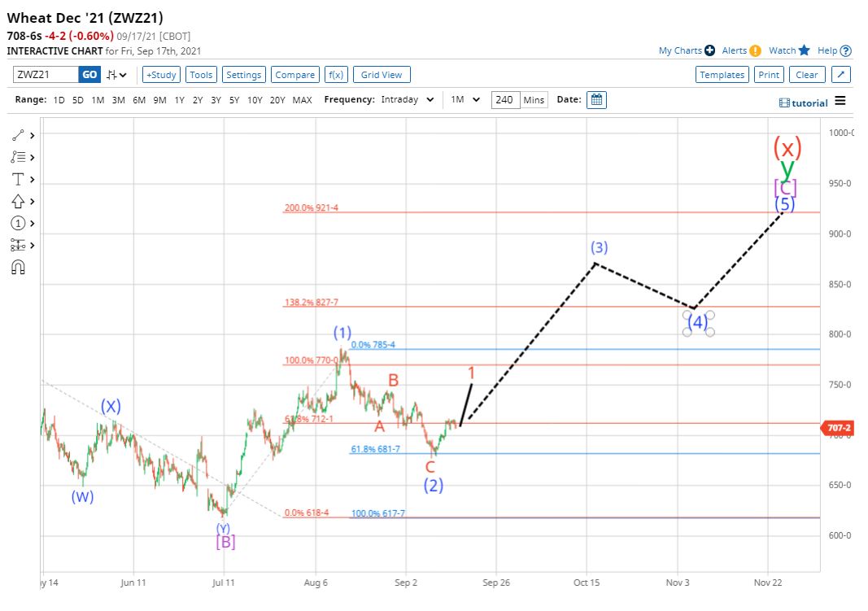This screenshot has height=611, width=868.
Task: Open the Help link
Action: coord(827,50)
